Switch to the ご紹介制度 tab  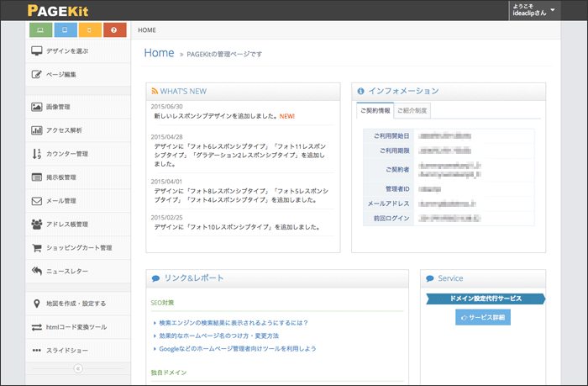[412, 110]
